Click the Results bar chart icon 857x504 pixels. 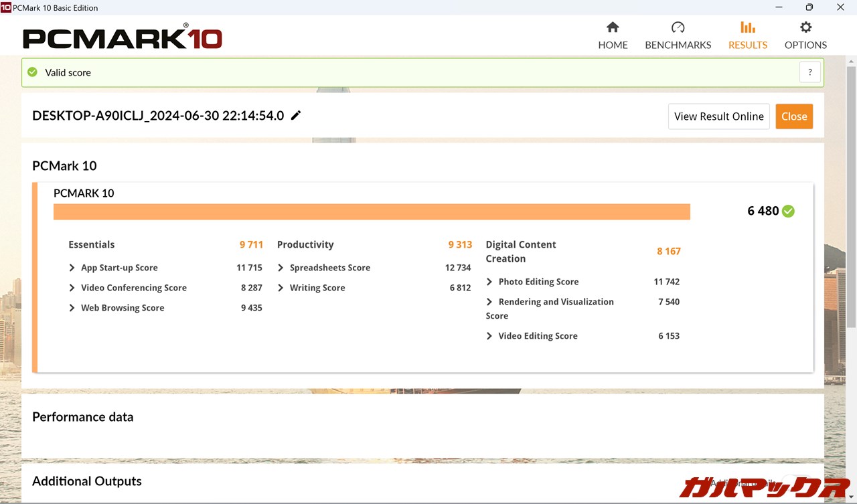747,27
